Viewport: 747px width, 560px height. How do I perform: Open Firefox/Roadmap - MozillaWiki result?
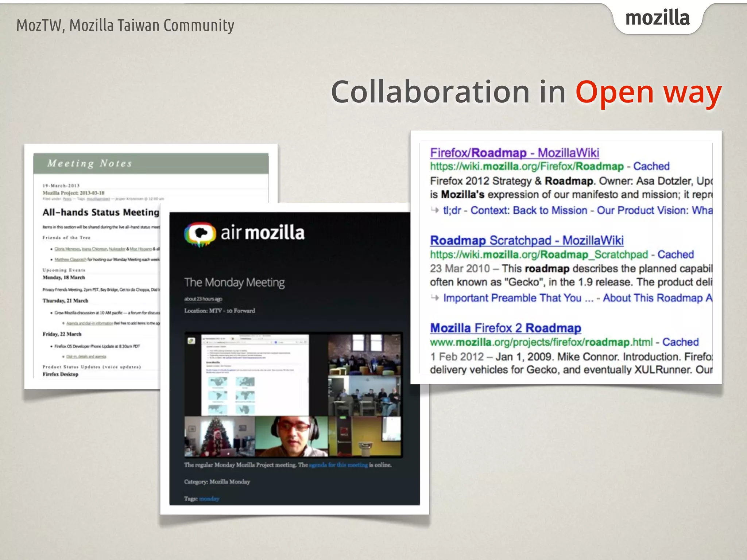click(514, 153)
